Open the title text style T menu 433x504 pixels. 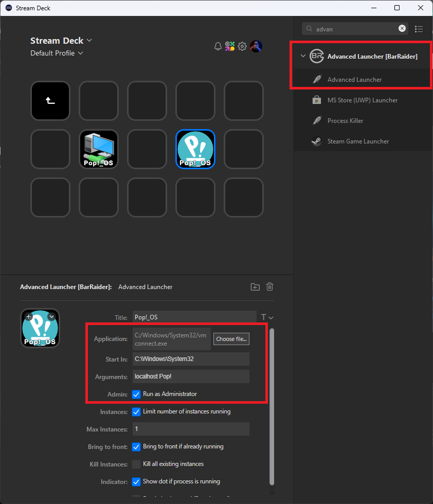click(x=267, y=318)
